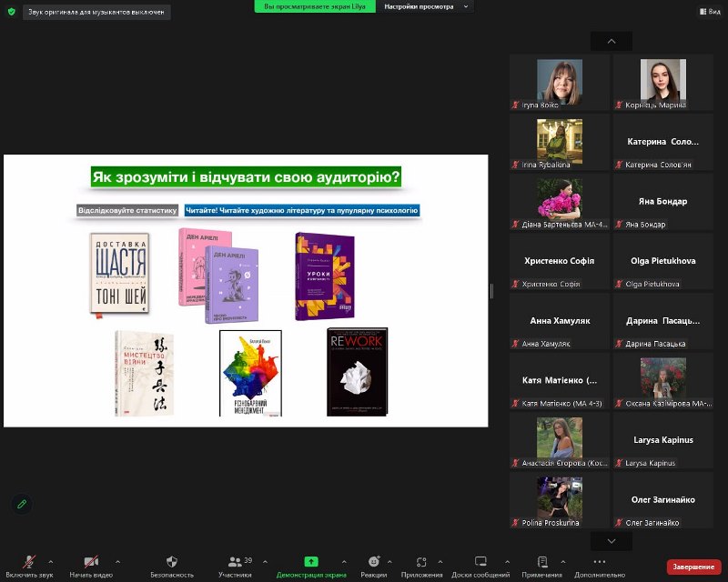Click muted mic icon beside Olga Pietukhova name
The width and height of the screenshot is (728, 582).
pyautogui.click(x=619, y=284)
